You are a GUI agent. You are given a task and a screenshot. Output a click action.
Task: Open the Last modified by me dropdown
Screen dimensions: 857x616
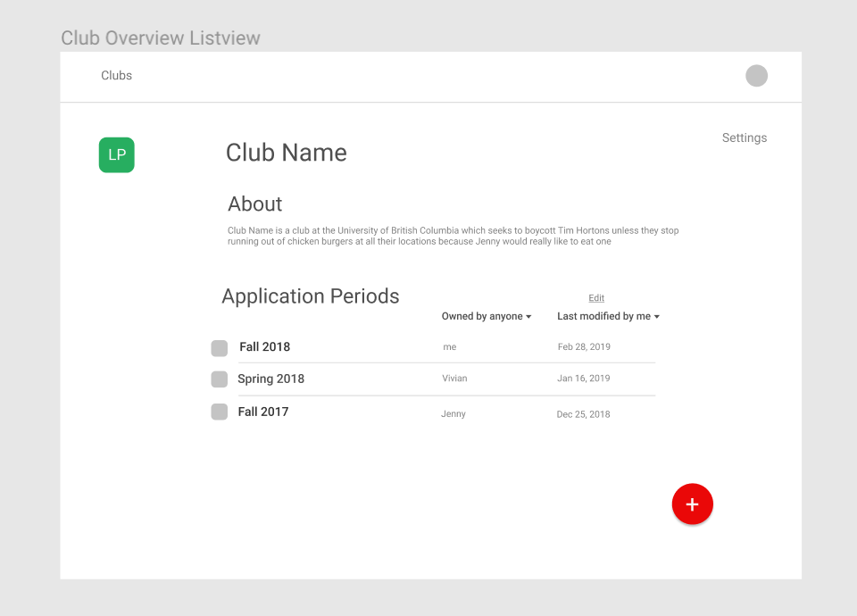click(608, 316)
